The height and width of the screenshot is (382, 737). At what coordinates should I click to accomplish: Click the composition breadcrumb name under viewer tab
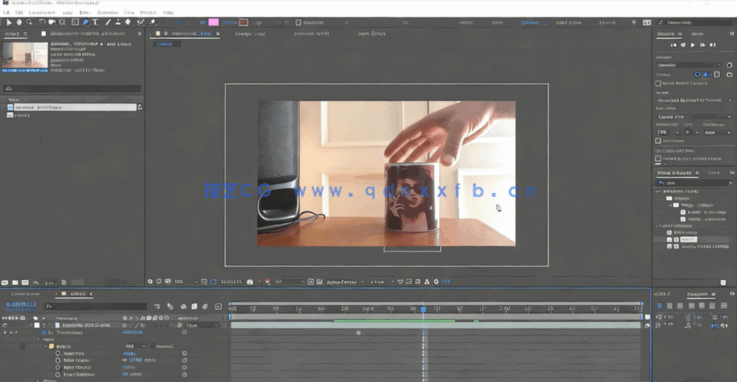coord(165,44)
